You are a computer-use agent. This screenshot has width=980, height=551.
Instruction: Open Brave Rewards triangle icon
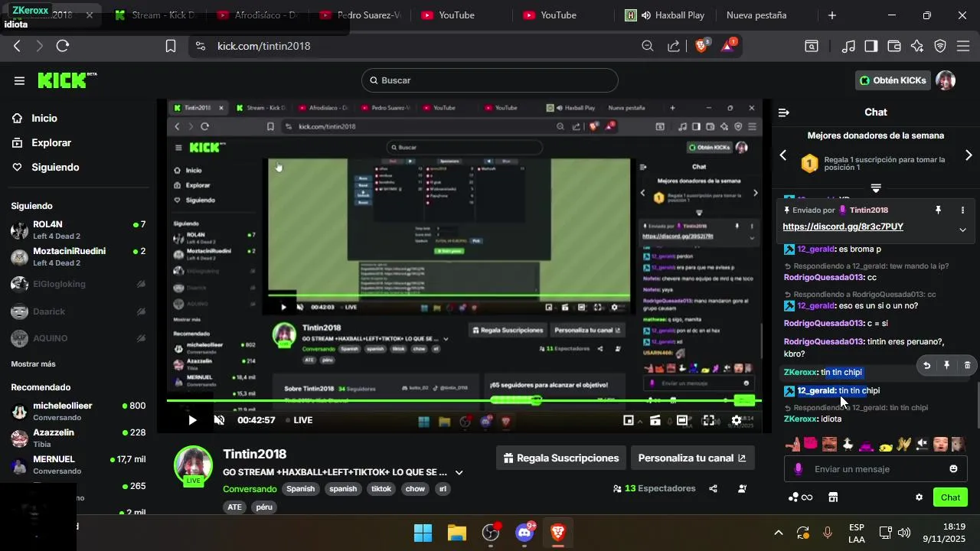[x=727, y=46]
